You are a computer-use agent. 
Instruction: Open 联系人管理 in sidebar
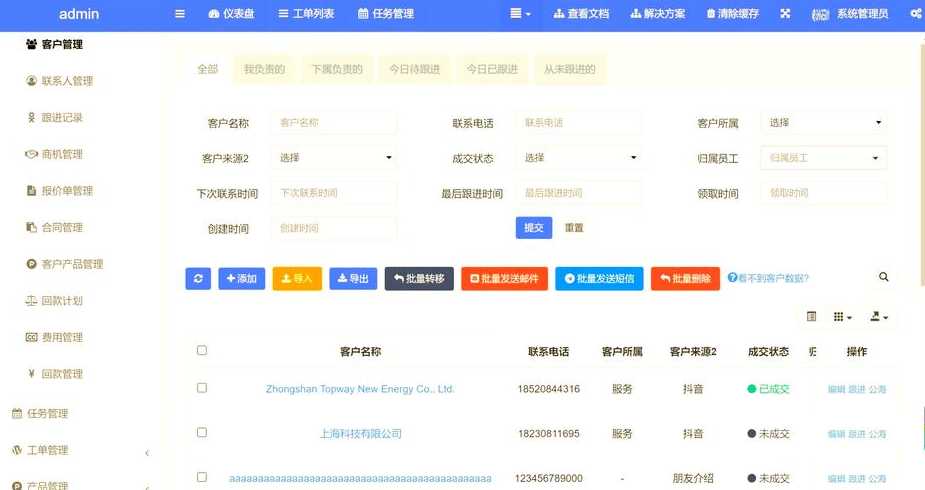(x=60, y=81)
